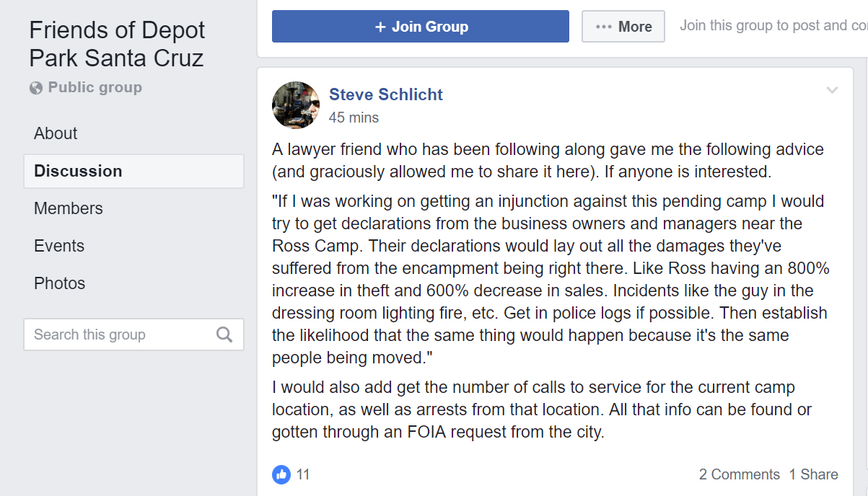Click the blue Like thumbs-up icon
The height and width of the screenshot is (496, 868).
click(281, 474)
